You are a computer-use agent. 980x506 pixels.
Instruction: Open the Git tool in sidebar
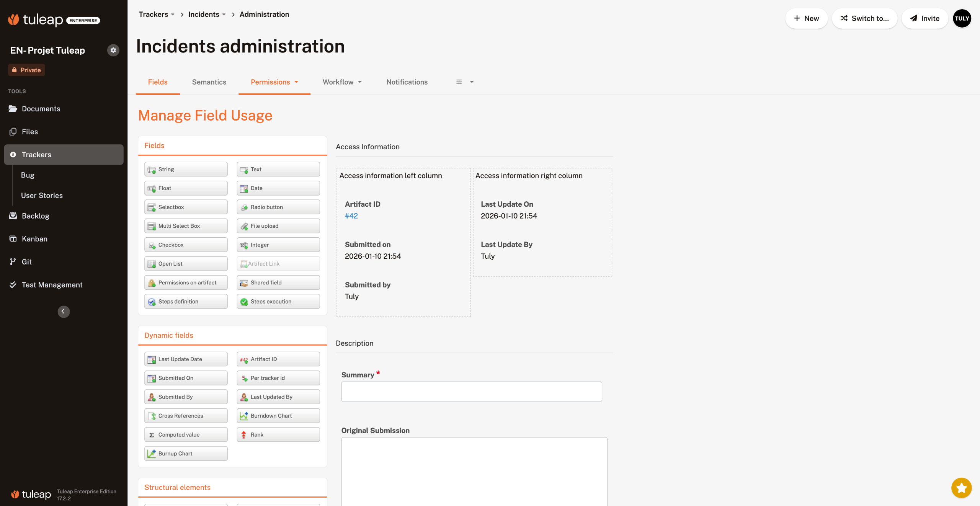click(26, 262)
